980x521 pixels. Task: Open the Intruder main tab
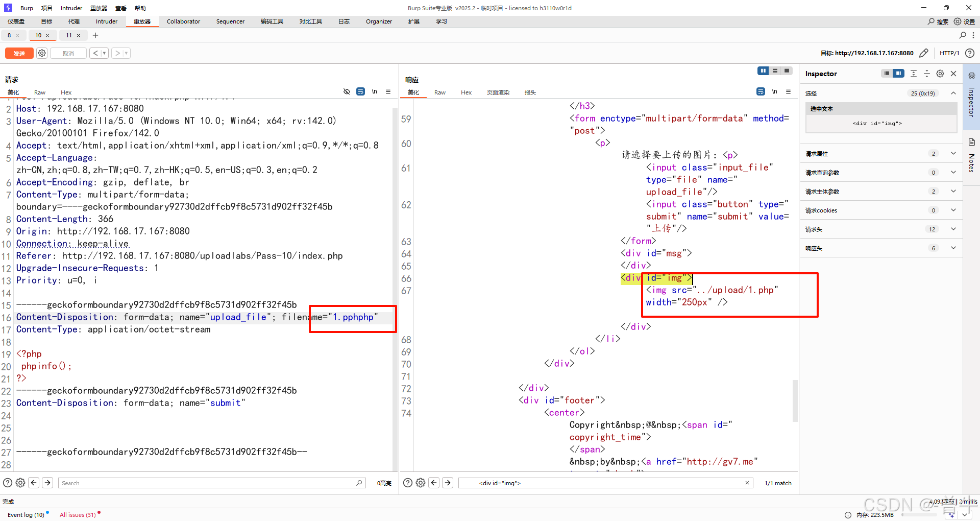click(107, 21)
